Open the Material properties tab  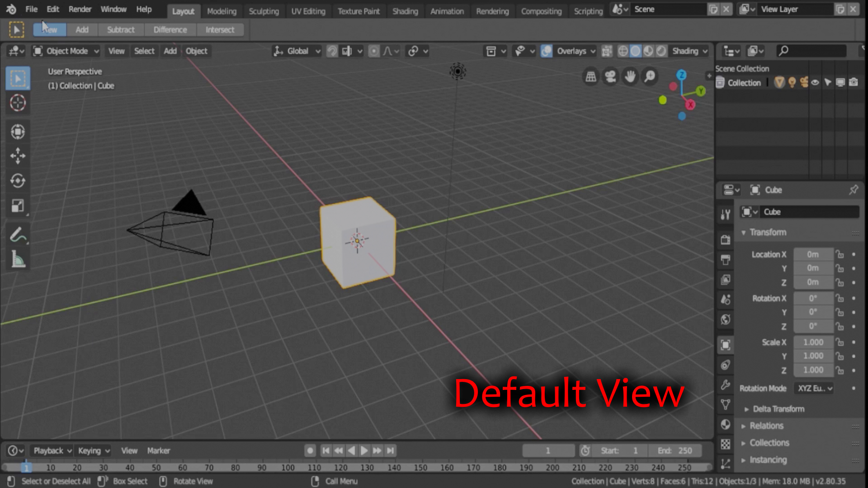[x=726, y=424]
